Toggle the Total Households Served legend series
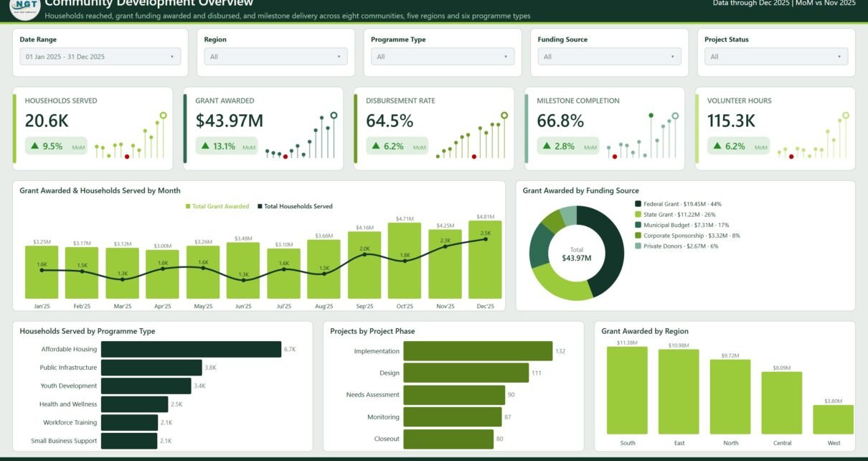 click(295, 206)
